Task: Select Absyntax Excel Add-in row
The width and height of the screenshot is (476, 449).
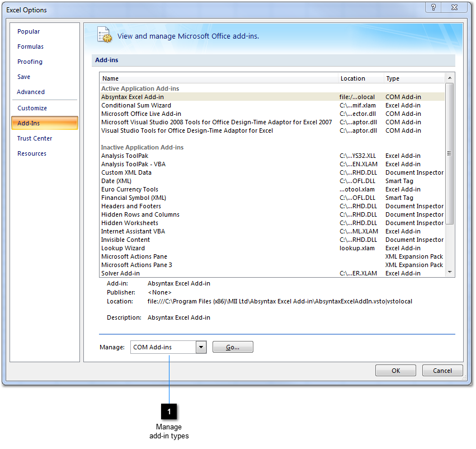Action: click(x=272, y=97)
